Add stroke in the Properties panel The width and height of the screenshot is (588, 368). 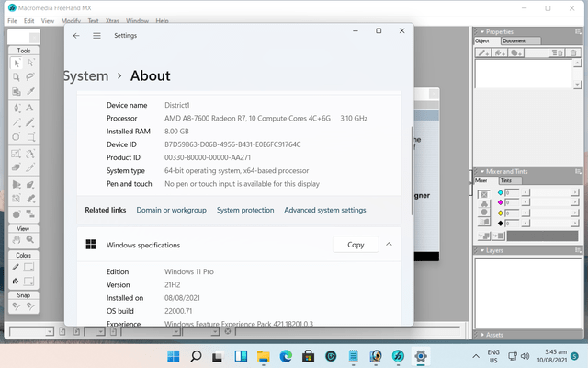(483, 53)
